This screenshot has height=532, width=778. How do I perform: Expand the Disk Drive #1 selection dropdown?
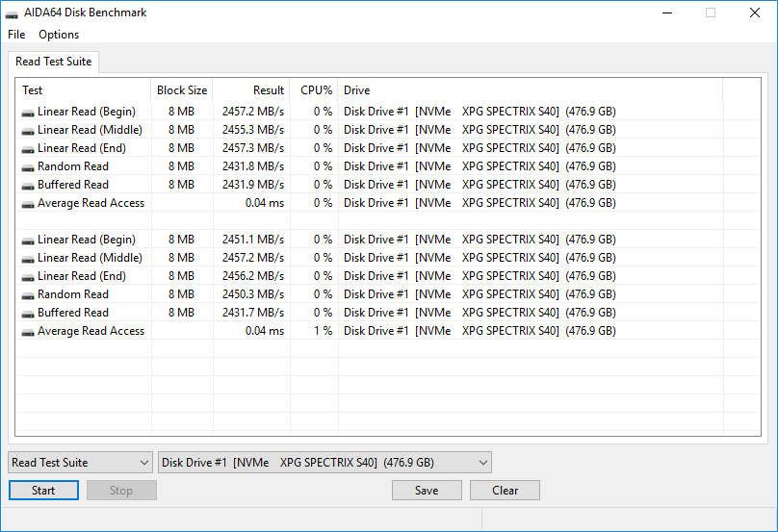[x=324, y=463]
